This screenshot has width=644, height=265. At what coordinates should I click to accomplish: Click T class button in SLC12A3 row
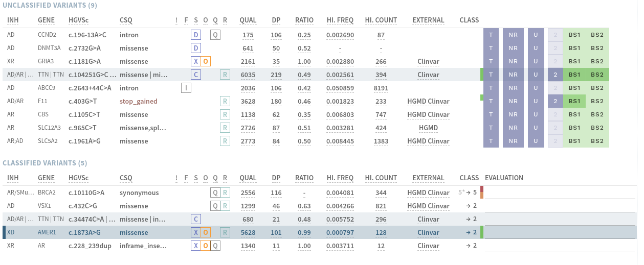point(491,128)
